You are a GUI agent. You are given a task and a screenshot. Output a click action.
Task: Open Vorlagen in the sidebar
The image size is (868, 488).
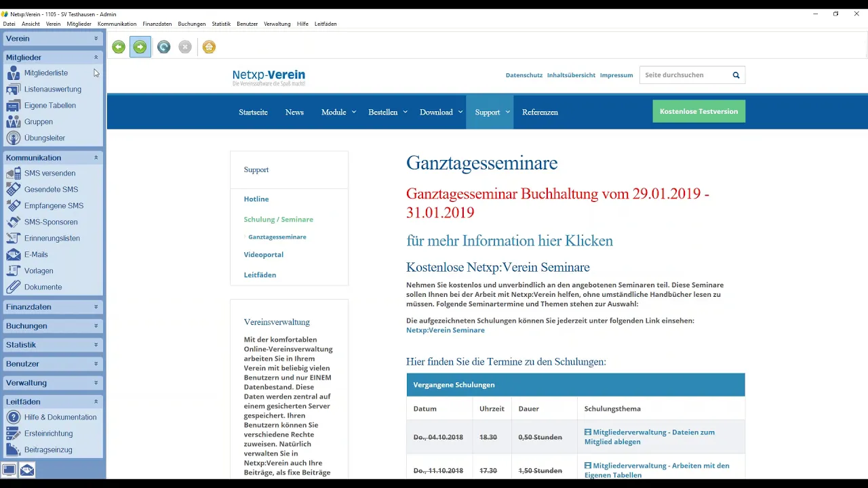pyautogui.click(x=39, y=270)
